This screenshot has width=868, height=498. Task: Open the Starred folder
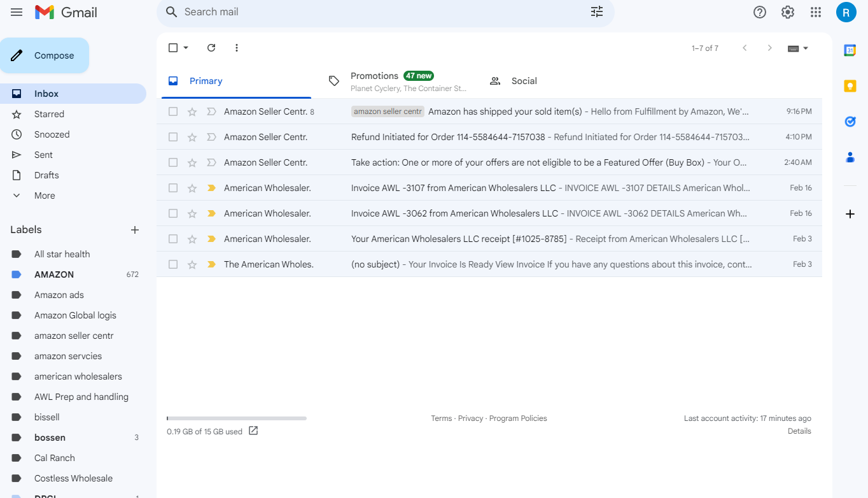coord(73,114)
